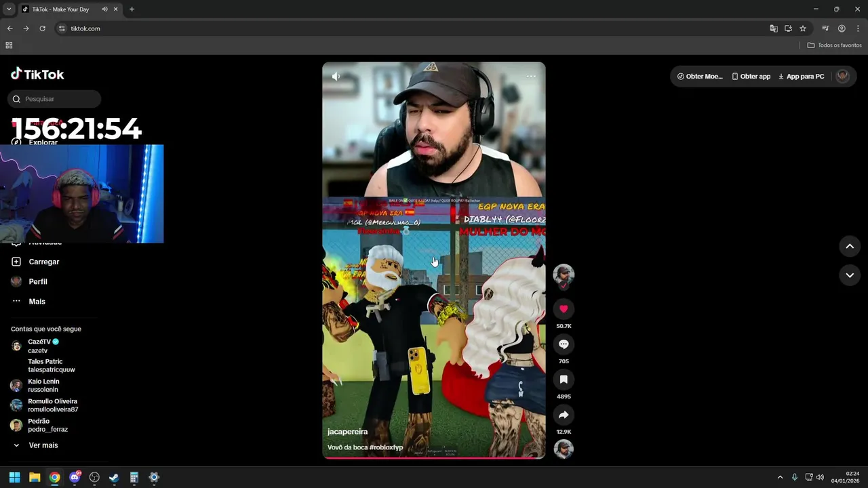Open the Windows Start menu
This screenshot has height=488, width=868.
point(14,477)
